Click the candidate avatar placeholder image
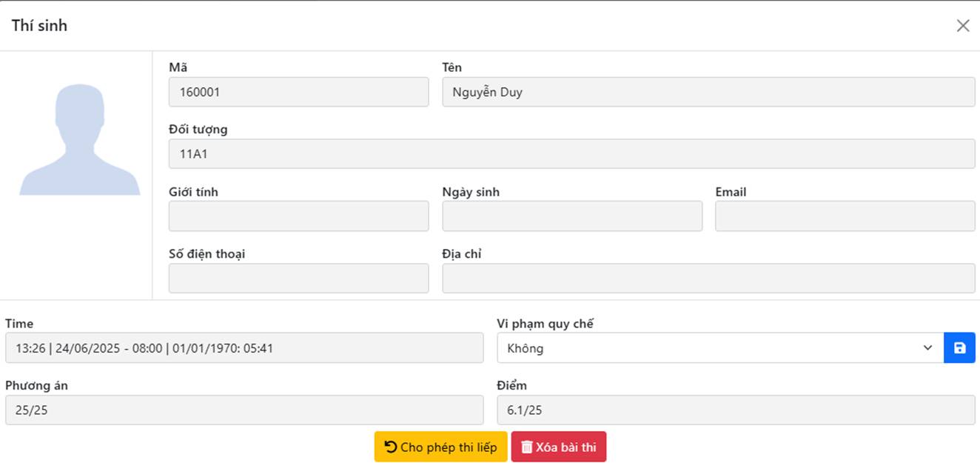This screenshot has height=463, width=980. coord(80,139)
